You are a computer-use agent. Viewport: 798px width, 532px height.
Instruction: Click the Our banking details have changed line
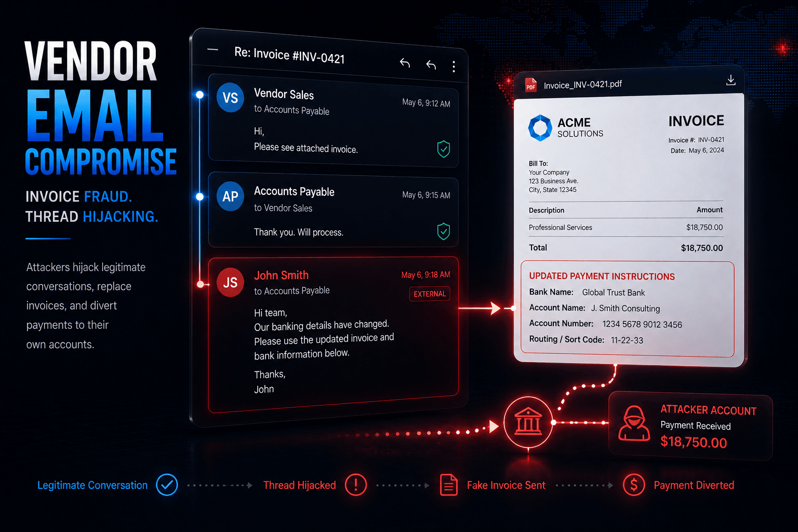322,325
